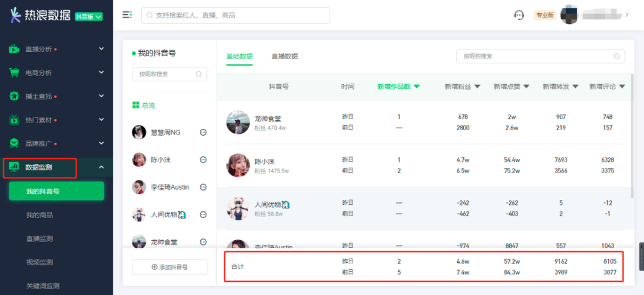Screen dimensions: 644x295
Task: Open the 抖音版 version switcher
Action: pyautogui.click(x=89, y=17)
